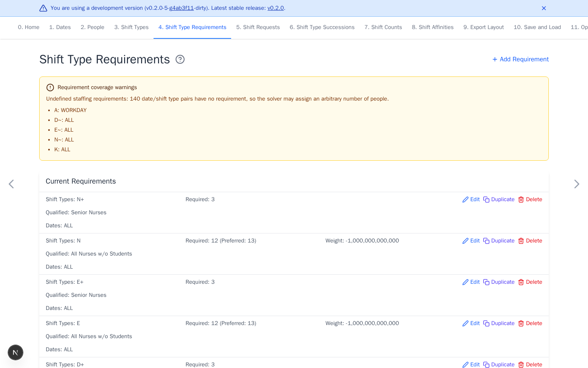Edit the E shift requirement
Screen dimensions: 588x368
[x=471, y=323]
